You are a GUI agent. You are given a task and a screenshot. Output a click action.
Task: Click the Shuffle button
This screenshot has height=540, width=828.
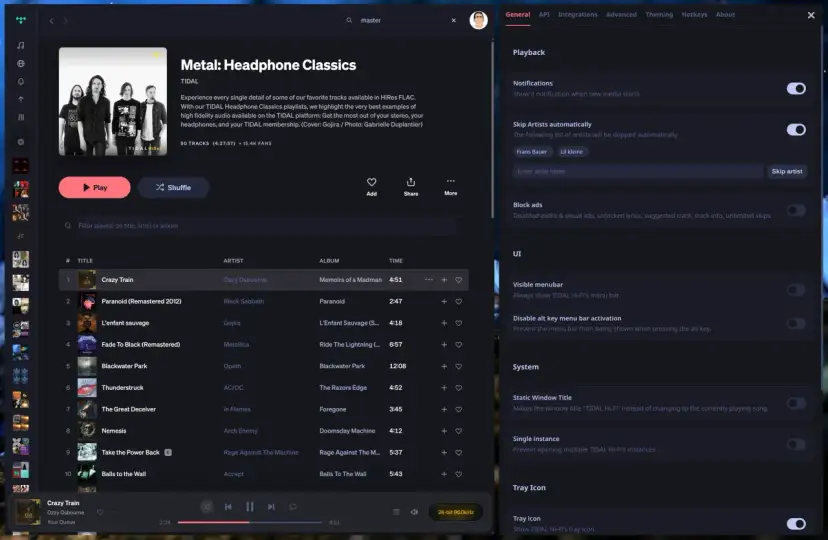click(x=173, y=187)
